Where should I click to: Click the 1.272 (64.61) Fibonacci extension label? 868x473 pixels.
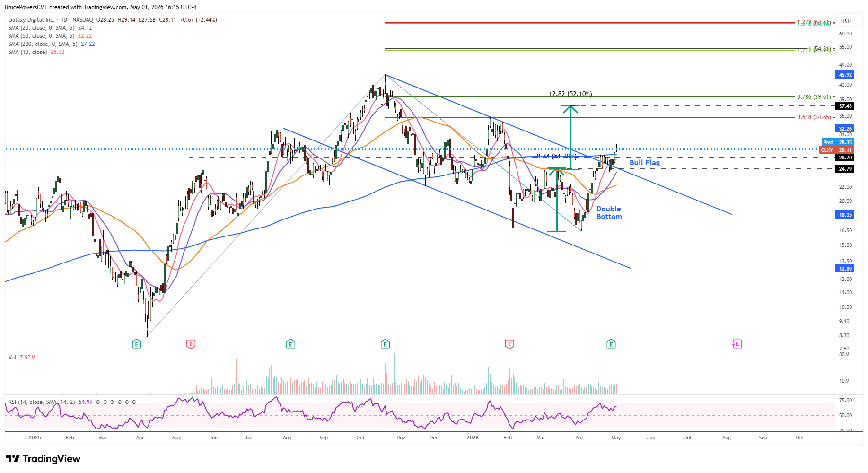tap(814, 22)
